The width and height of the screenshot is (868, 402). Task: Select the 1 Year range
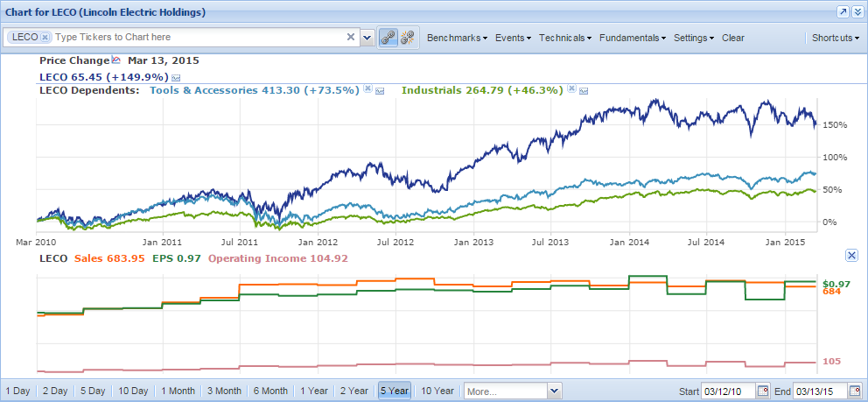pyautogui.click(x=314, y=391)
